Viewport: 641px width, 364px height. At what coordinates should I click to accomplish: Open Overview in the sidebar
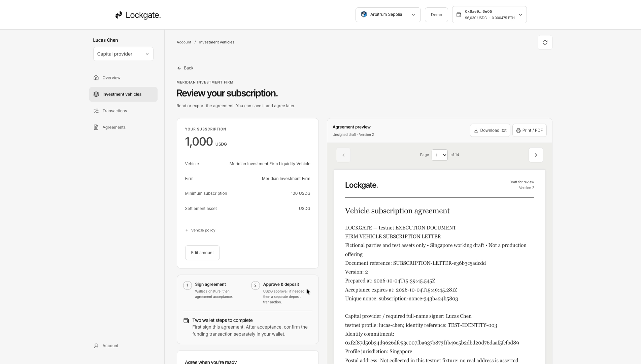point(123,78)
